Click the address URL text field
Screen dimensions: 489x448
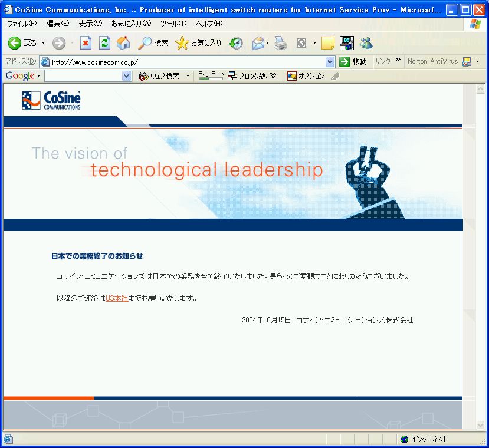(188, 62)
